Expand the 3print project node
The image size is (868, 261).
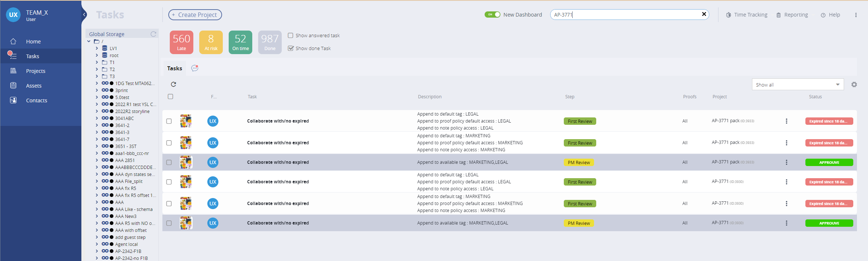coord(97,90)
